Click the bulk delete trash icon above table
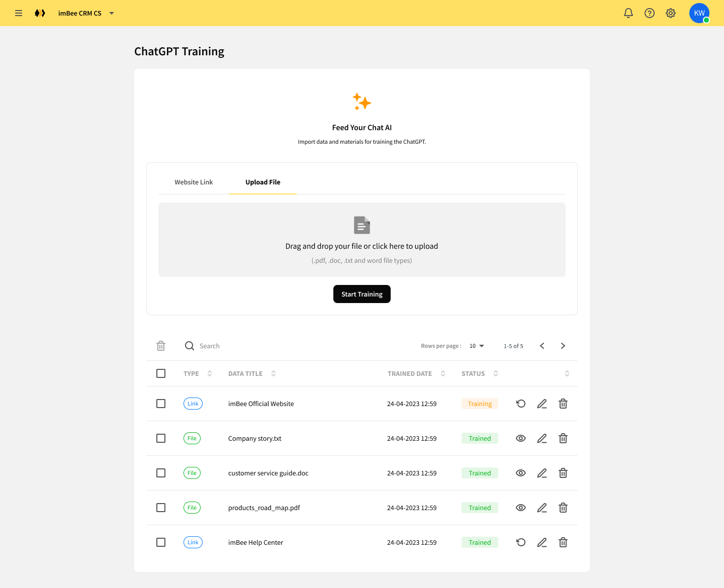724x588 pixels. coord(161,346)
